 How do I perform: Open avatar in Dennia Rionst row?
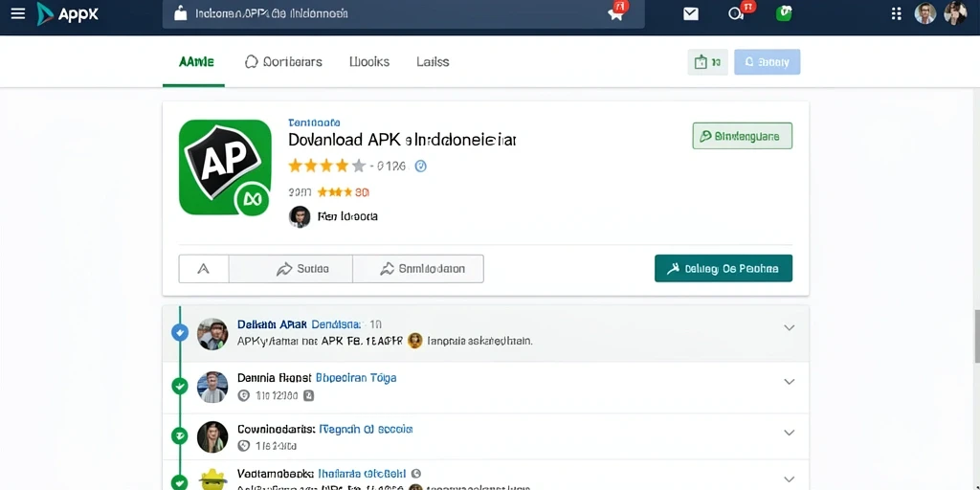pos(212,387)
